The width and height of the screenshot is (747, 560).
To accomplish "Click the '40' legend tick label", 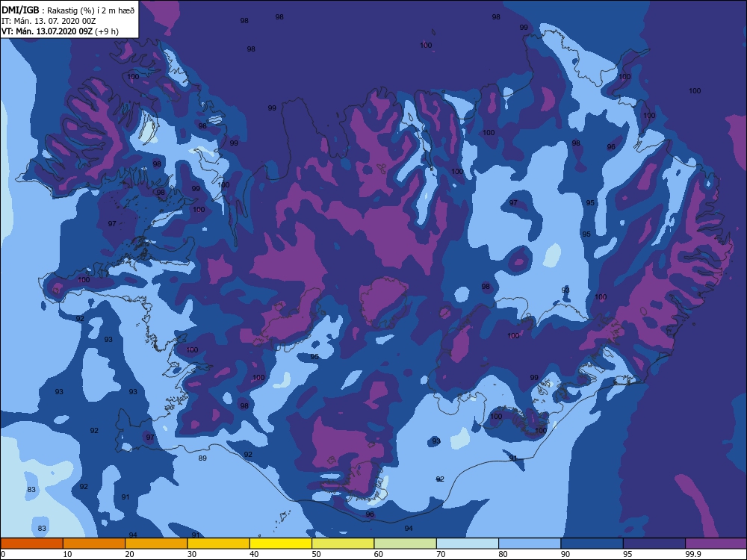I will 255,554.
